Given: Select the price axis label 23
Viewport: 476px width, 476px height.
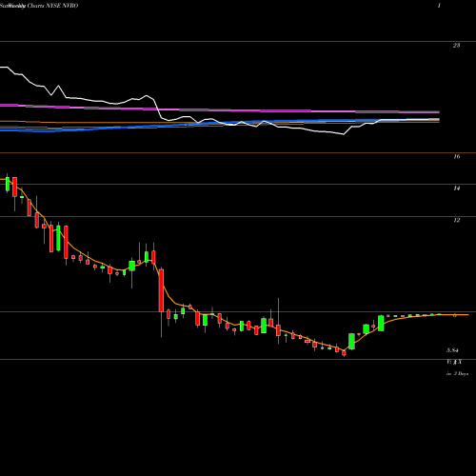Looking at the screenshot, I should pos(456,46).
